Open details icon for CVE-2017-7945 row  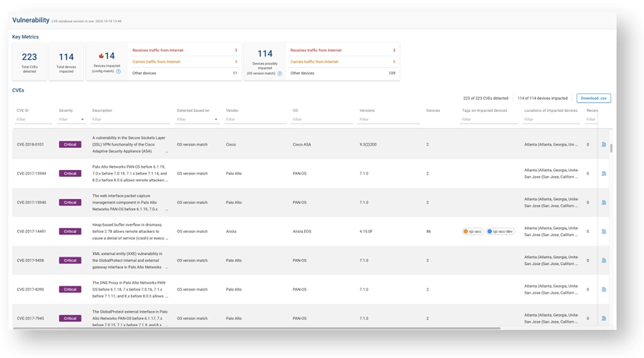(x=603, y=318)
